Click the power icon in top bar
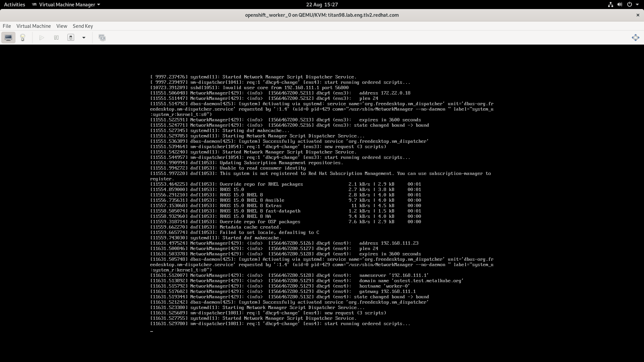This screenshot has width=644, height=362. [630, 5]
